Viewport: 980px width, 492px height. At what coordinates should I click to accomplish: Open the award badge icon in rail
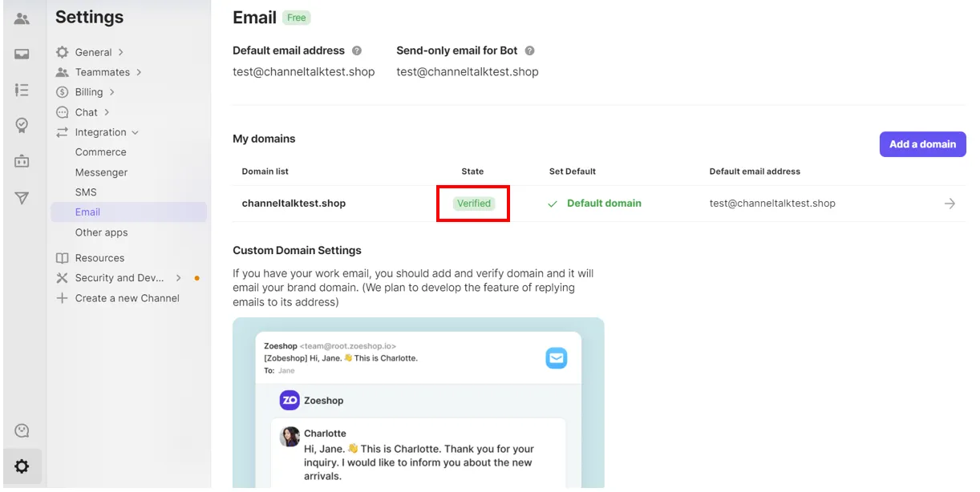point(22,125)
